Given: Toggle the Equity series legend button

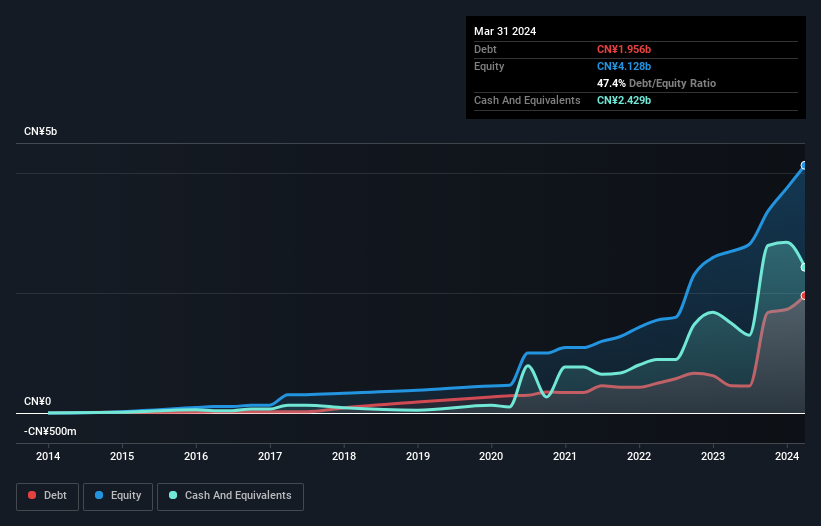Looking at the screenshot, I should click(118, 496).
